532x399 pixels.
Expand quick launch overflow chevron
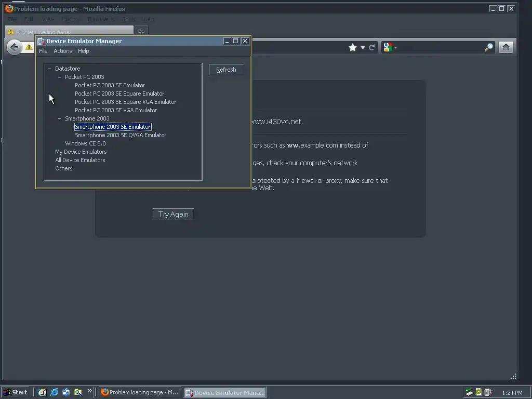pos(89,391)
